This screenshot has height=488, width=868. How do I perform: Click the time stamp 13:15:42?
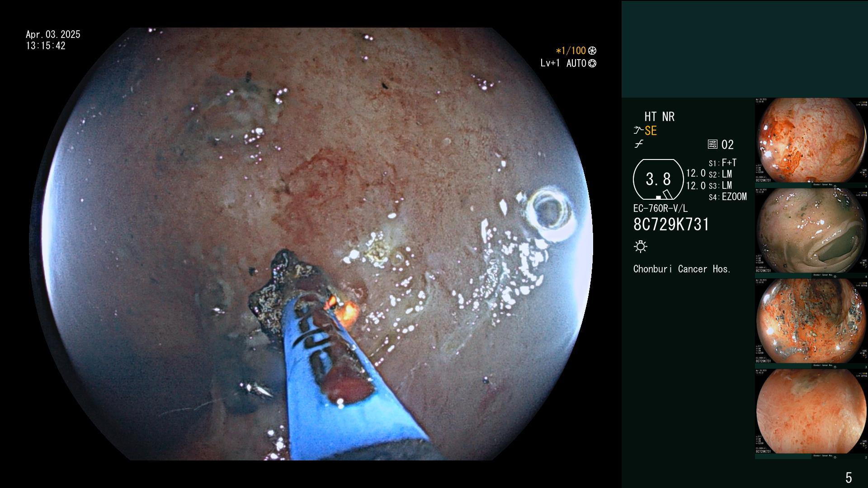tap(46, 46)
